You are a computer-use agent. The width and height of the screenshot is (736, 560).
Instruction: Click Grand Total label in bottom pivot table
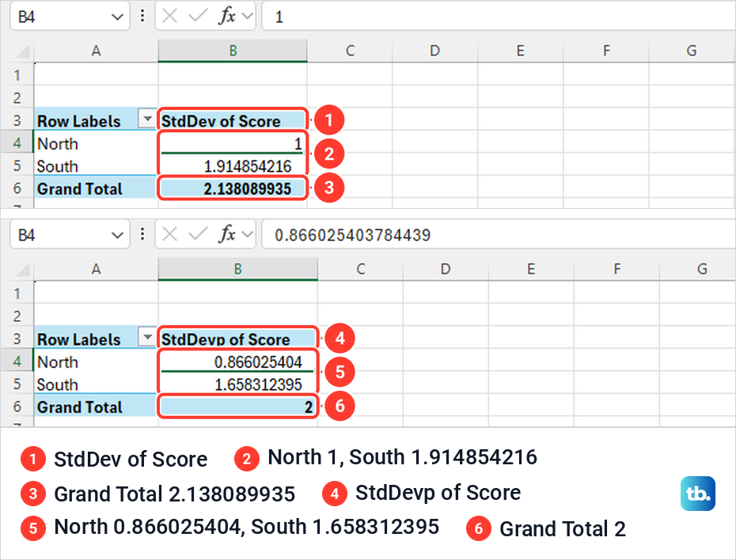tap(97, 406)
